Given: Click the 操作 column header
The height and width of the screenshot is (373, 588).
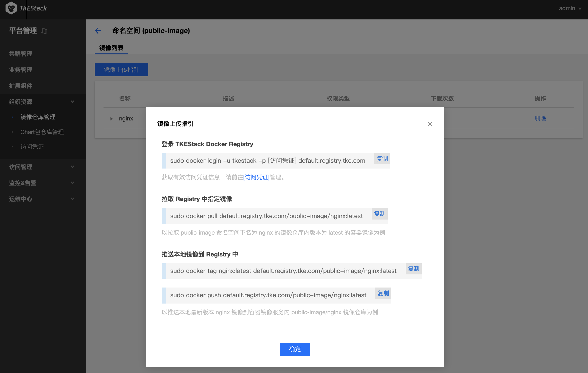Looking at the screenshot, I should pyautogui.click(x=540, y=99).
